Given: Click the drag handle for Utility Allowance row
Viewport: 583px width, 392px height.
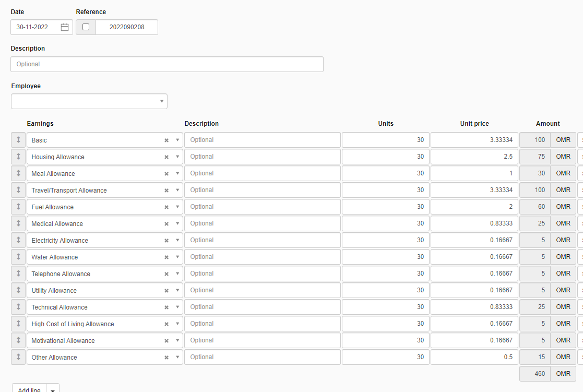Looking at the screenshot, I should [18, 290].
